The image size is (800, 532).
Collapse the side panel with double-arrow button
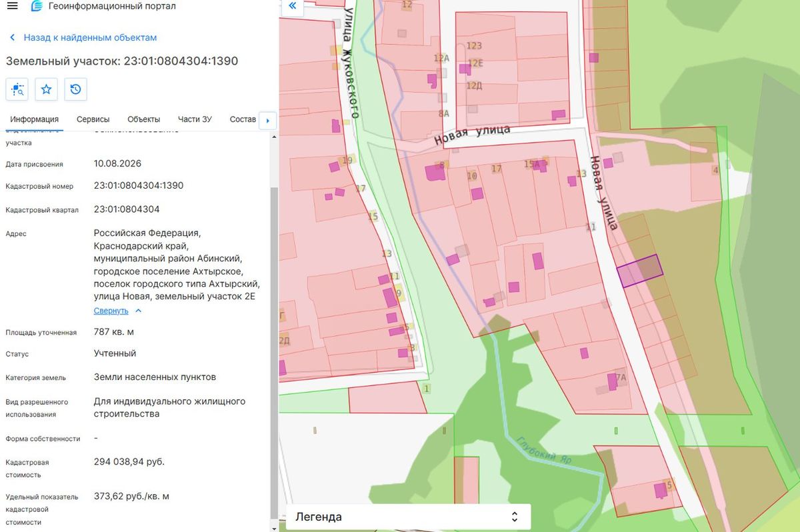click(x=292, y=7)
